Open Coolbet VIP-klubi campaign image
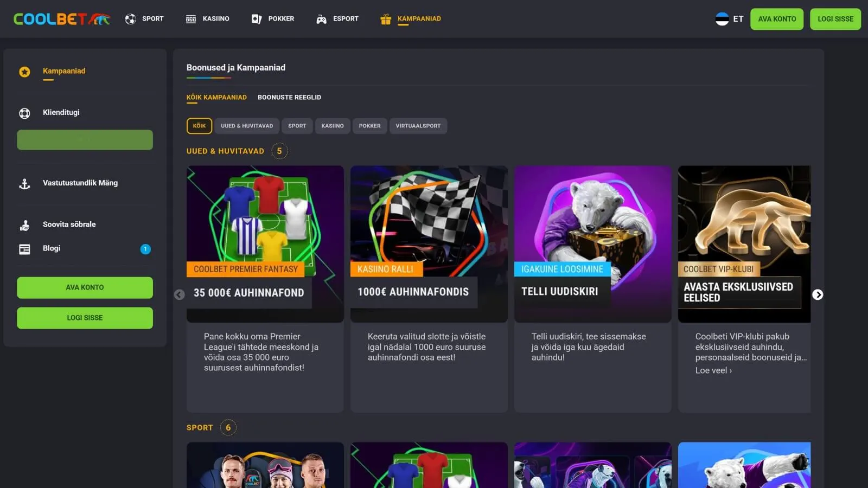 [744, 244]
